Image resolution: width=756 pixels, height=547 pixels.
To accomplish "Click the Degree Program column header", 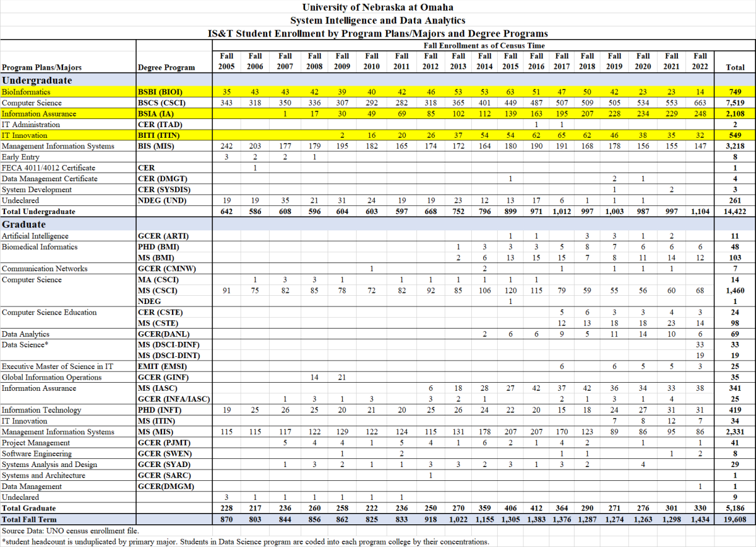I will 166,67.
